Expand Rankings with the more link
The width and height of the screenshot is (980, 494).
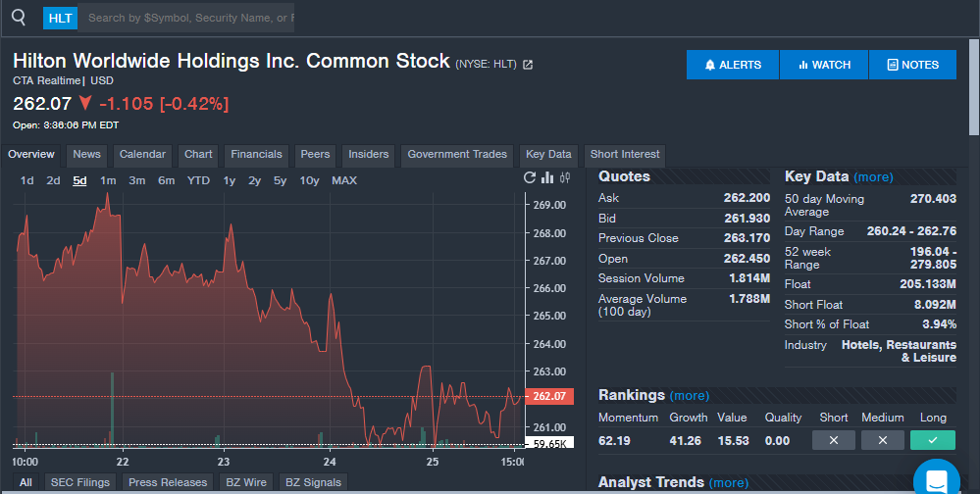point(689,396)
